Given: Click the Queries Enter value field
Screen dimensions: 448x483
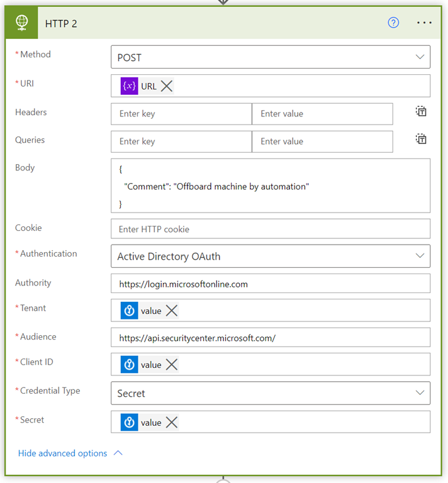Looking at the screenshot, I should click(x=322, y=142).
